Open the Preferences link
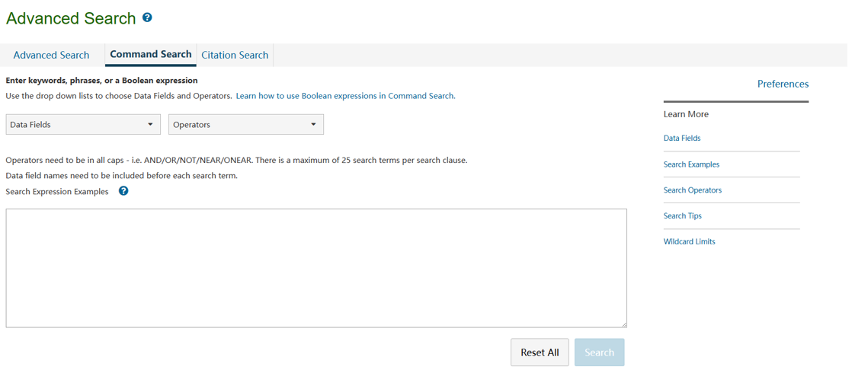The image size is (868, 389). 783,84
